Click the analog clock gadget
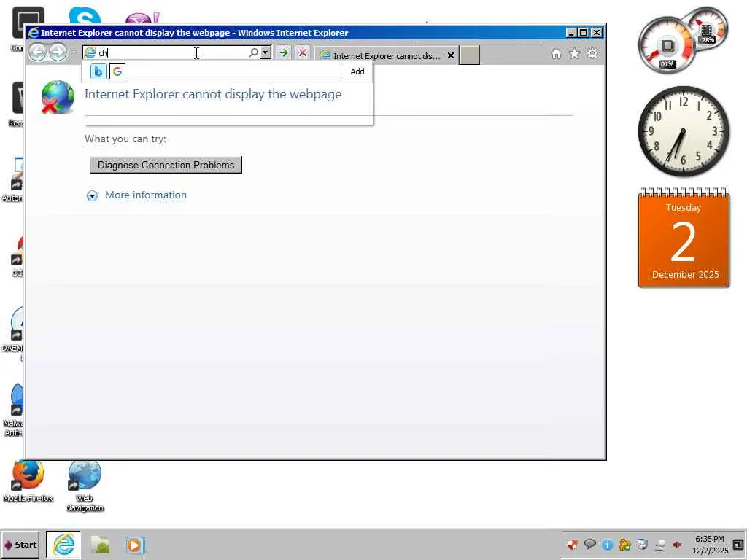The image size is (747, 560). pos(684,131)
